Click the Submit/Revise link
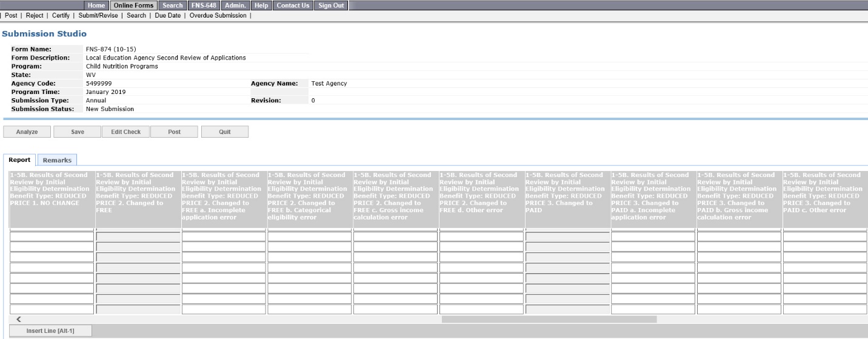Viewport: 868px width, 339px height. tap(98, 16)
